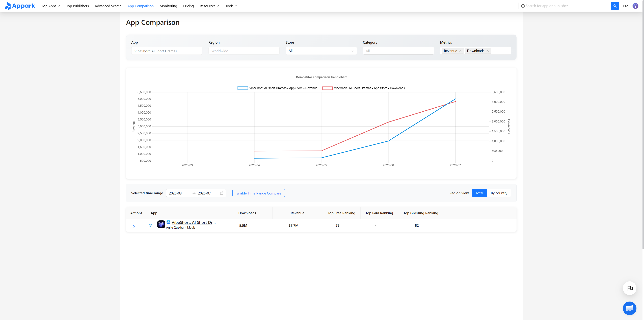The height and width of the screenshot is (320, 644).
Task: Click the Pro plan label
Action: coord(626,6)
